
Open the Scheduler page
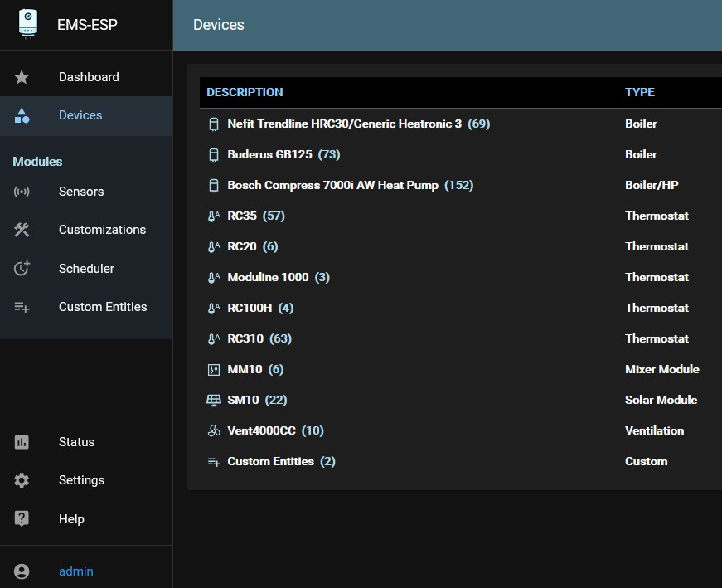tap(86, 268)
